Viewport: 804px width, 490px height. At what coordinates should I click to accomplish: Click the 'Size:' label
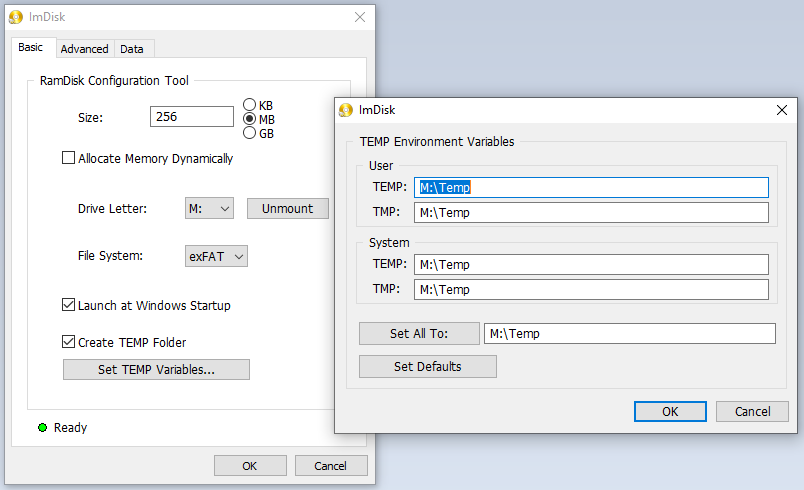(x=90, y=117)
